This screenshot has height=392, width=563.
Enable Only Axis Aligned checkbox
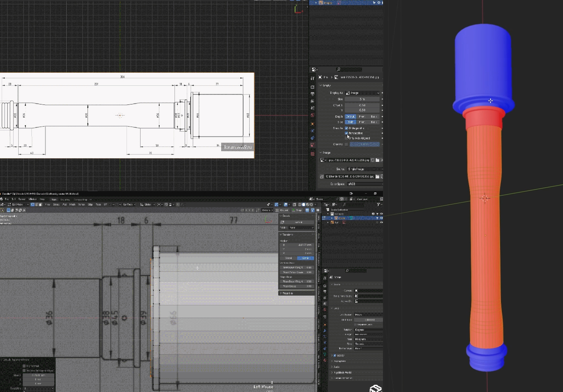coord(346,138)
